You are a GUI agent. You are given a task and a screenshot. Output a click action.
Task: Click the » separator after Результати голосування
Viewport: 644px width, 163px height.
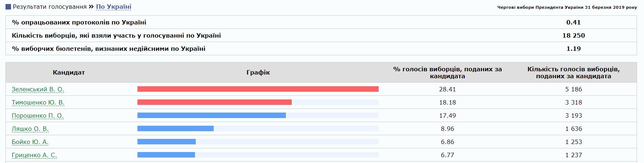click(x=91, y=7)
